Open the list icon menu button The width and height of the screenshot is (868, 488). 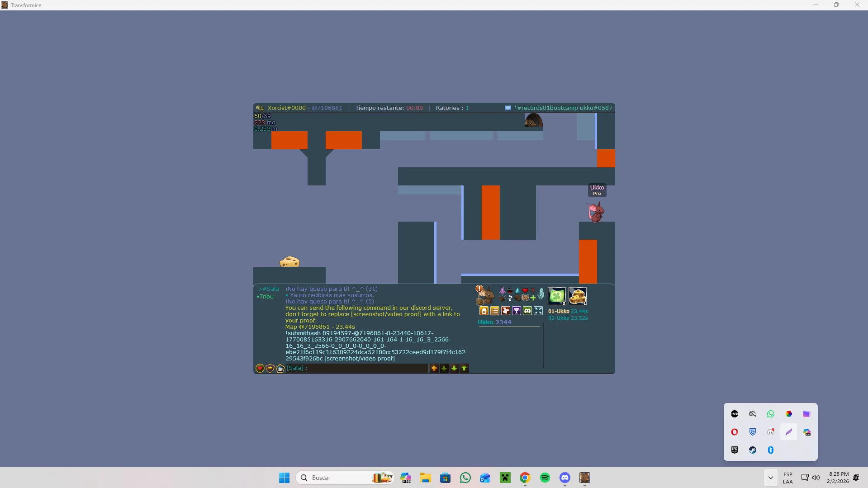(x=495, y=311)
